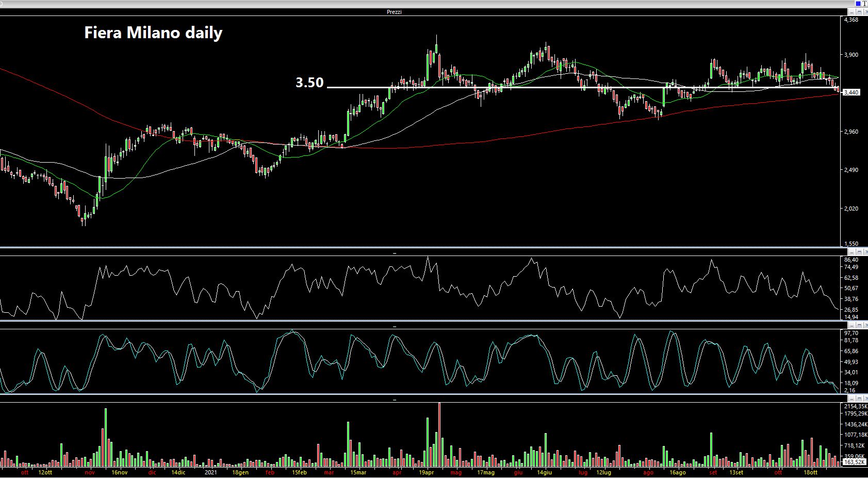
Task: Click the 2,16 stochastic scale value
Action: click(849, 390)
